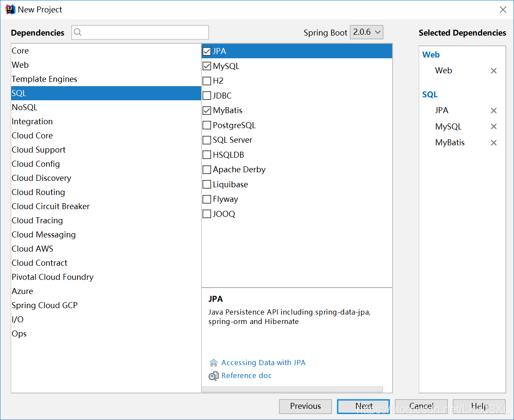The height and width of the screenshot is (420, 514).
Task: Enable the JDBC checkbox
Action: [207, 96]
